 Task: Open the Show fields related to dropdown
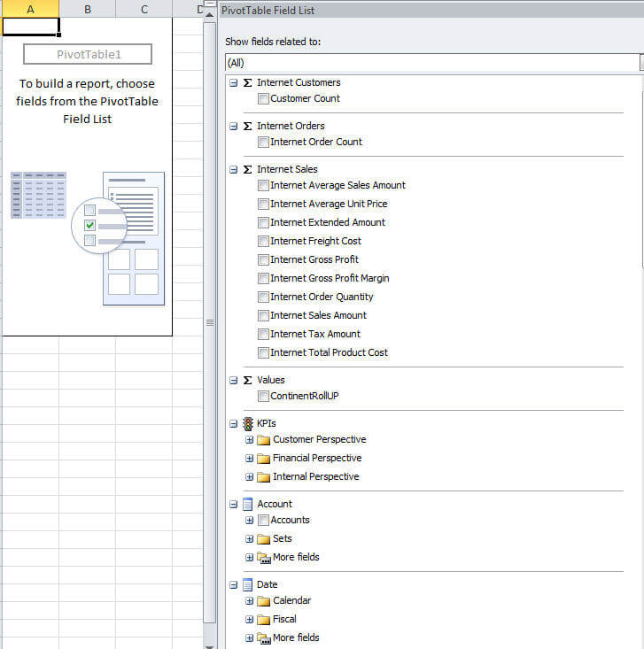tap(641, 63)
